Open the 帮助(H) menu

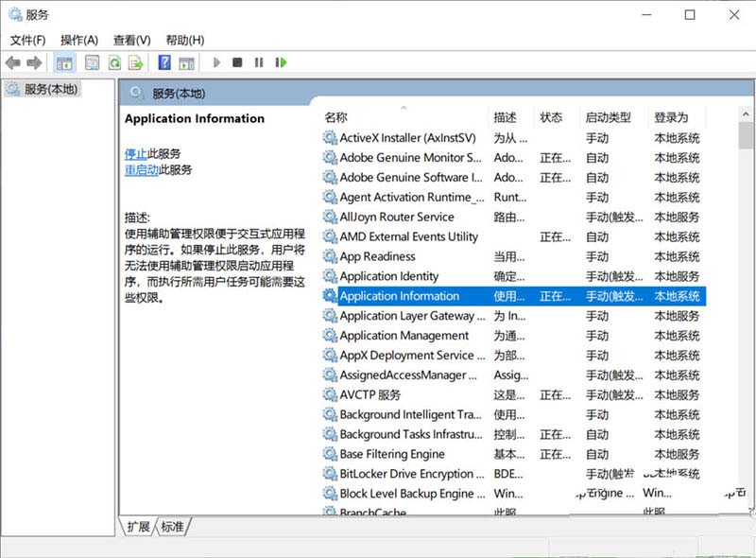pyautogui.click(x=185, y=40)
